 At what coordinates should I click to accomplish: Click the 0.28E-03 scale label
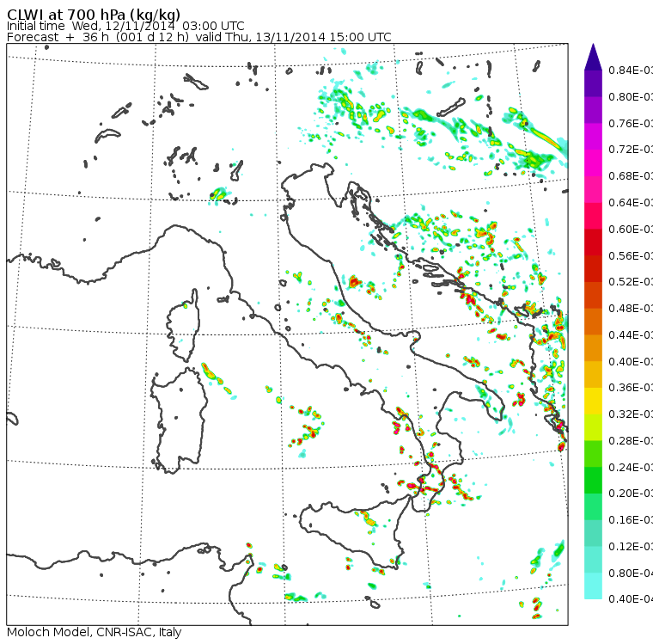click(631, 441)
